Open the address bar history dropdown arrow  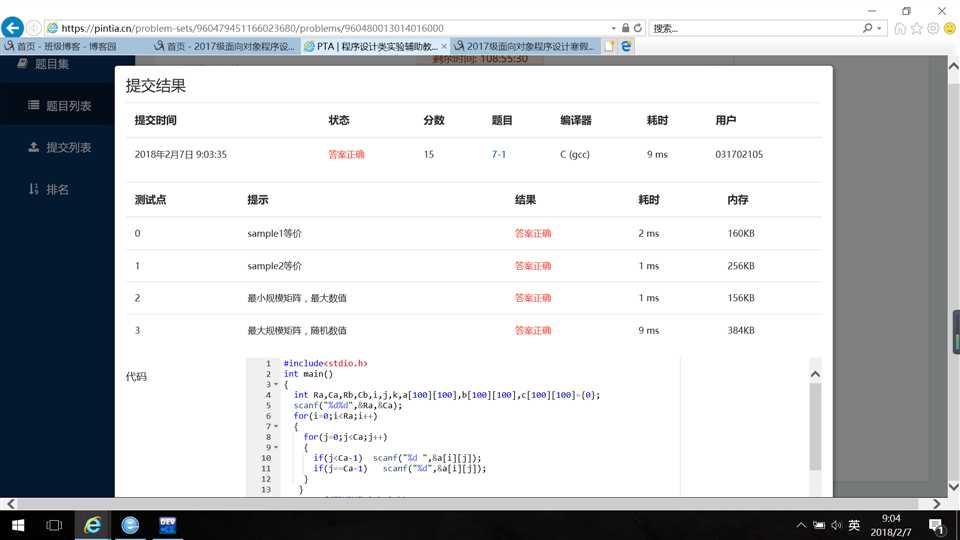pyautogui.click(x=613, y=28)
